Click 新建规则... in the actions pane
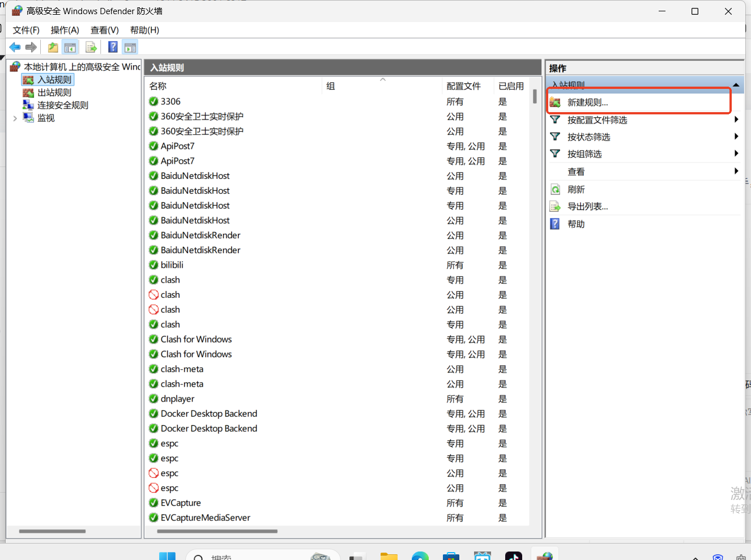751x560 pixels. 588,102
